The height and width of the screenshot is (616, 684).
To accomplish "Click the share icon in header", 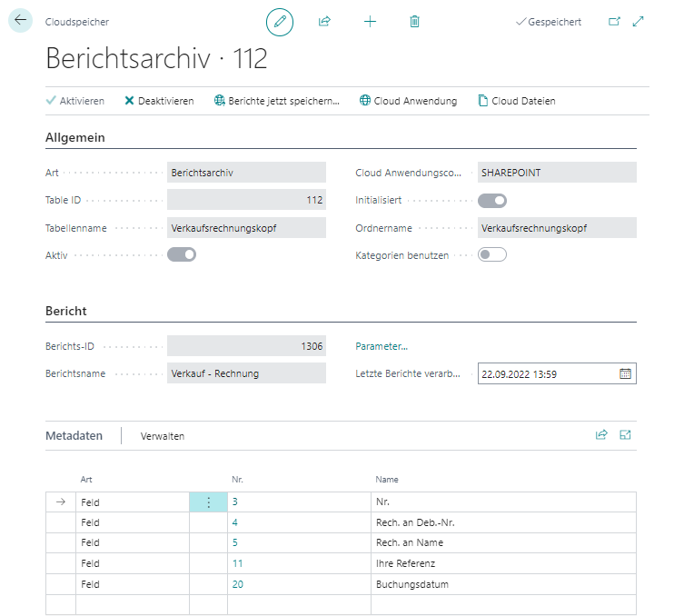I will [325, 21].
